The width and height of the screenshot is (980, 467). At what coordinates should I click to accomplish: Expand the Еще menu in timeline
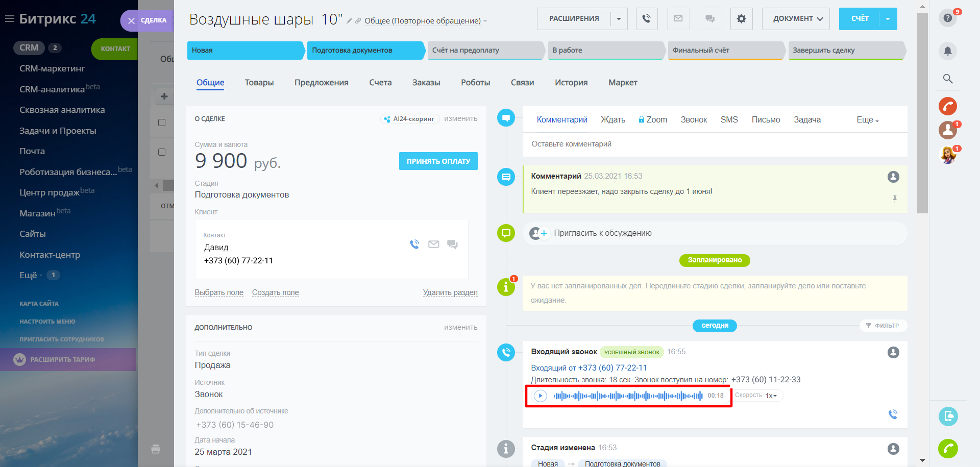pyautogui.click(x=867, y=120)
